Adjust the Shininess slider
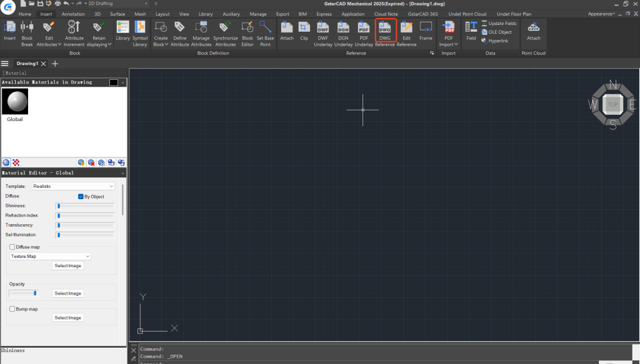The image size is (640, 364). click(x=85, y=206)
